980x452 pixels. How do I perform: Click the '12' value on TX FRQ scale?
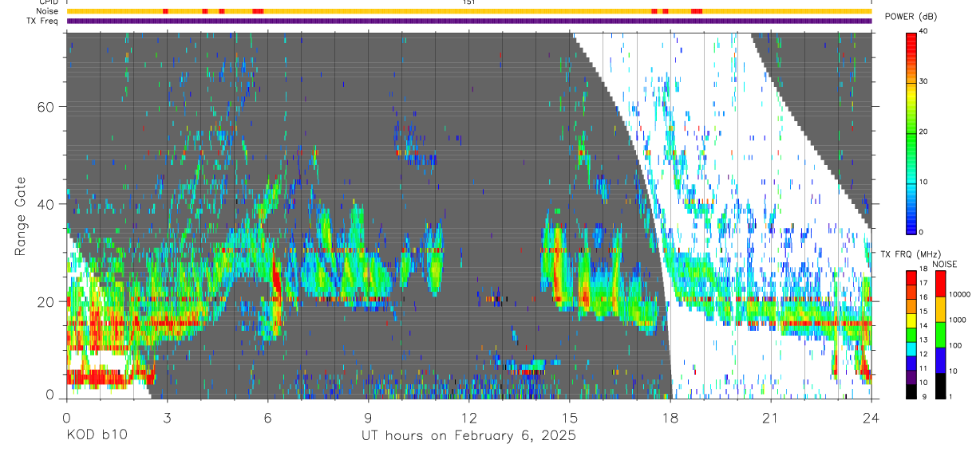pyautogui.click(x=923, y=354)
